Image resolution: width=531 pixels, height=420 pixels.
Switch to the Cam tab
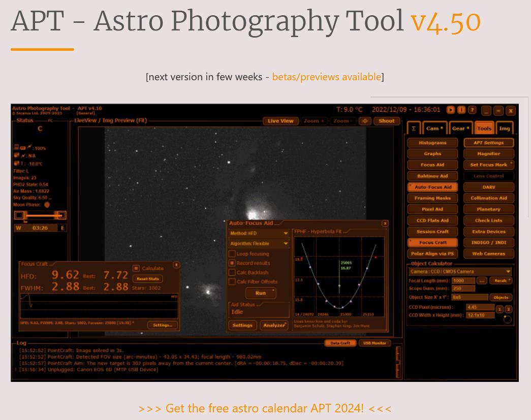tap(435, 128)
